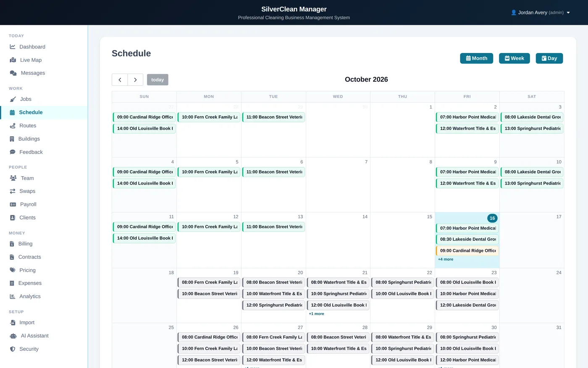The width and height of the screenshot is (588, 368).
Task: Open Import in the sidebar
Action: pos(44,323)
